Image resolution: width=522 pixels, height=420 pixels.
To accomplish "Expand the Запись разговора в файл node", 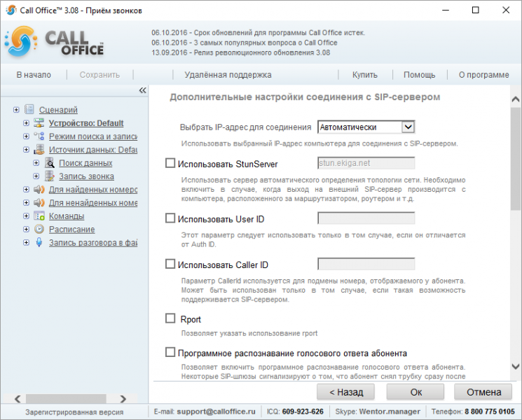I will [26, 243].
